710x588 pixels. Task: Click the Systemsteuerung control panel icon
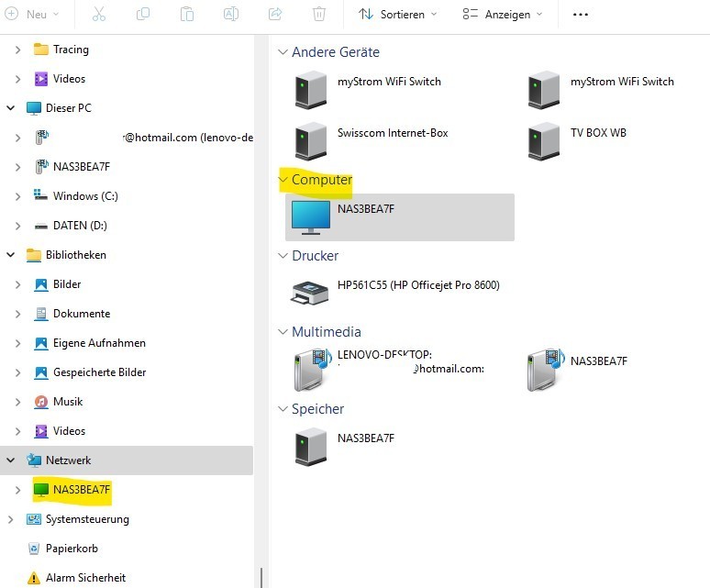34,519
